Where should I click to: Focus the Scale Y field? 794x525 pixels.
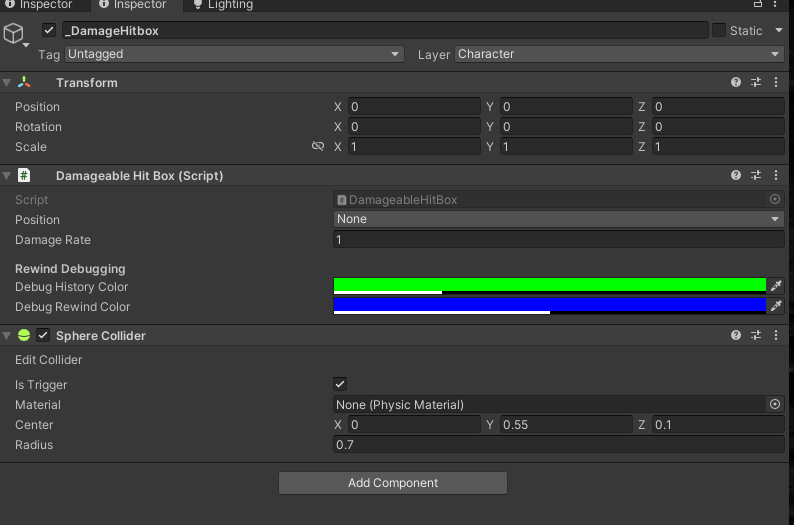point(566,147)
